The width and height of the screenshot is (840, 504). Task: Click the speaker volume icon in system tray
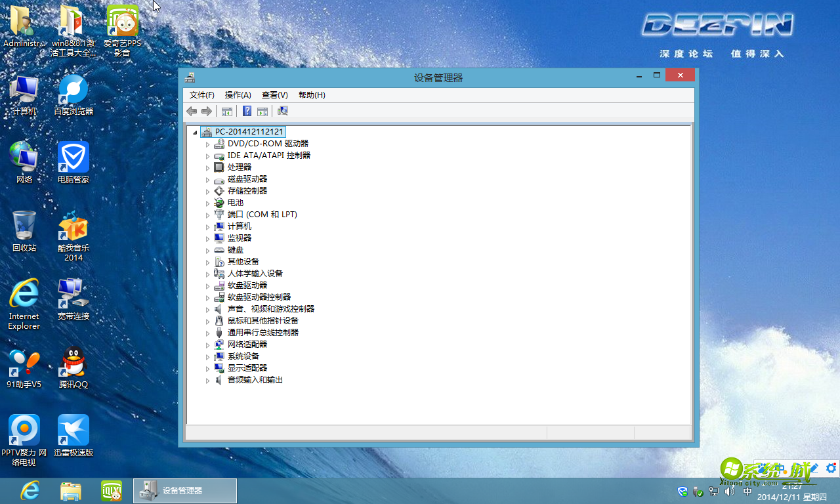point(728,491)
